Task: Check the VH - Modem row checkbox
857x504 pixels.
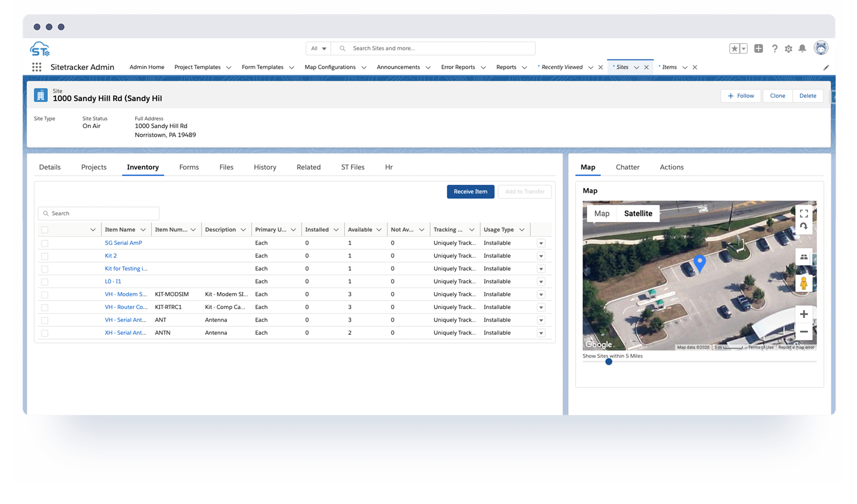Action: coord(45,294)
